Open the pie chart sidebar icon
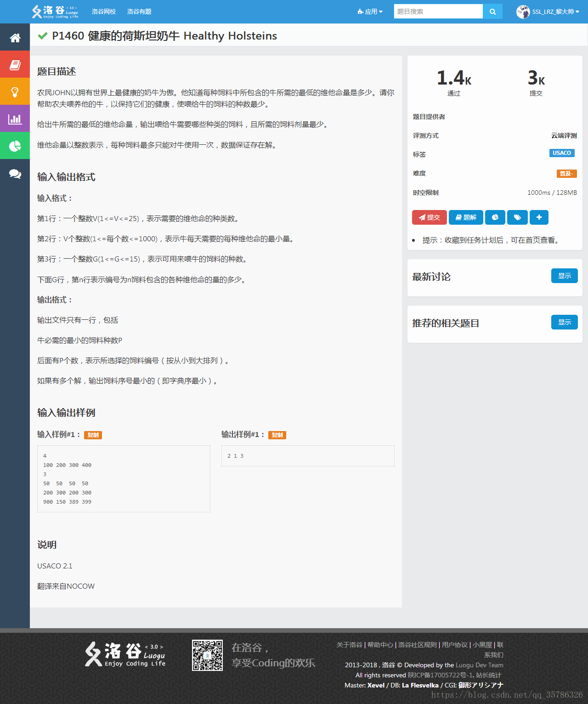This screenshot has width=588, height=704. (x=15, y=146)
